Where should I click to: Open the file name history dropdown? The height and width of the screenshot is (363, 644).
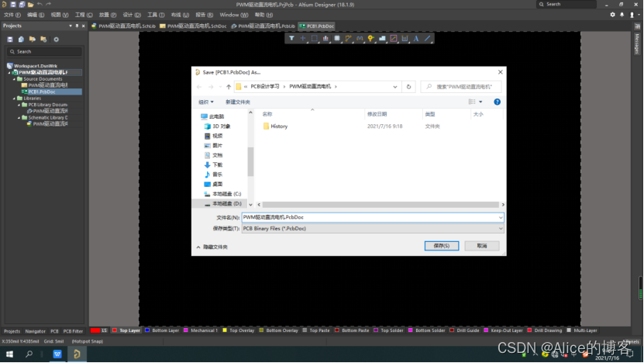(501, 217)
